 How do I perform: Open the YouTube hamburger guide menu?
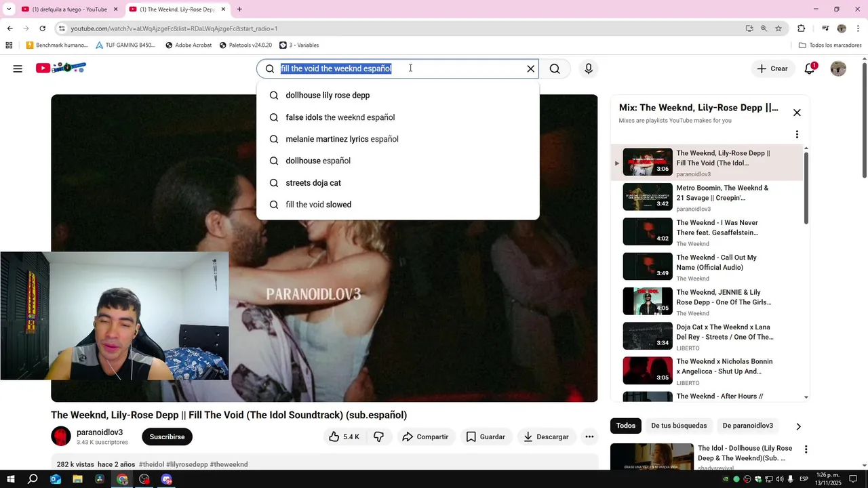18,68
